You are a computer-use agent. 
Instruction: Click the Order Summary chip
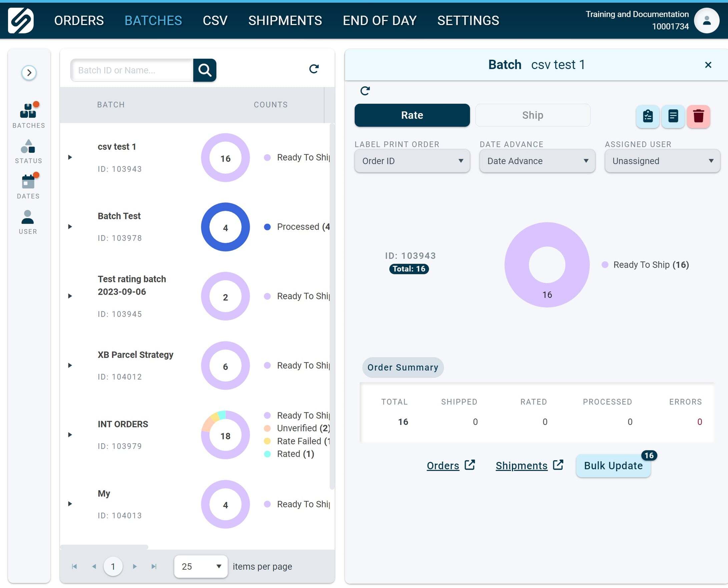click(x=403, y=367)
